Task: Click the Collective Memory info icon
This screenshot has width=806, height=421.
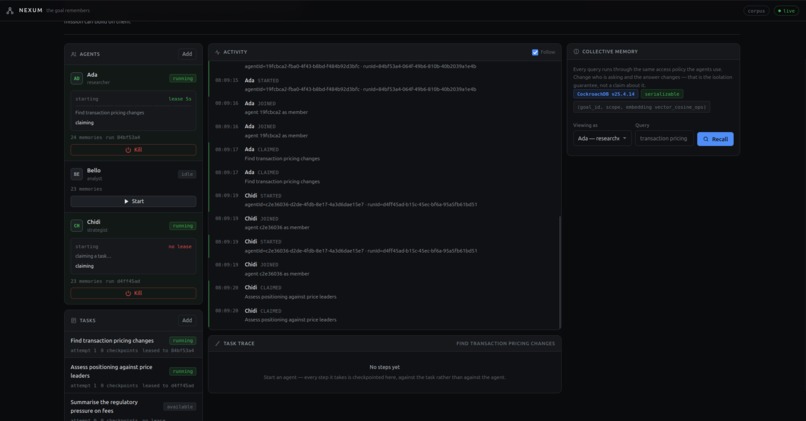Action: [576, 51]
